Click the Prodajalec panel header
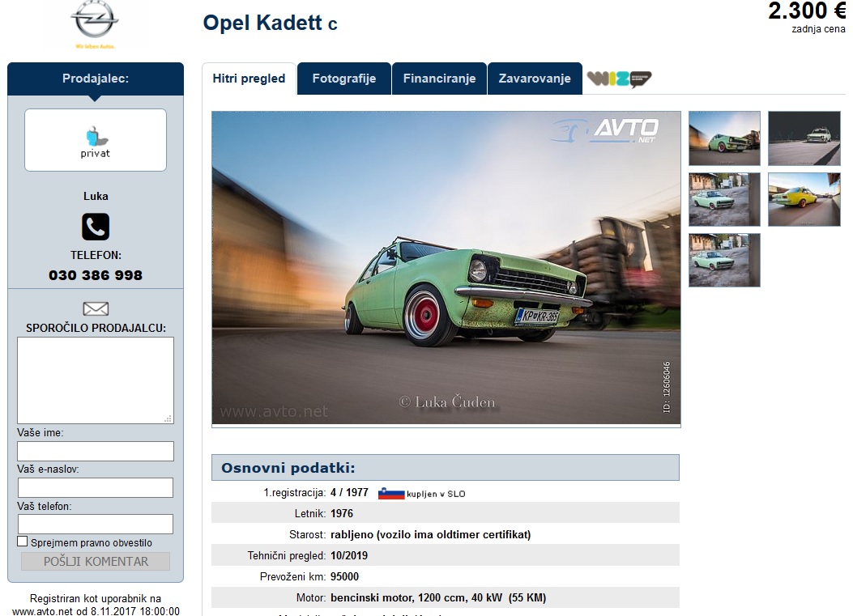This screenshot has width=853, height=616. [x=96, y=79]
